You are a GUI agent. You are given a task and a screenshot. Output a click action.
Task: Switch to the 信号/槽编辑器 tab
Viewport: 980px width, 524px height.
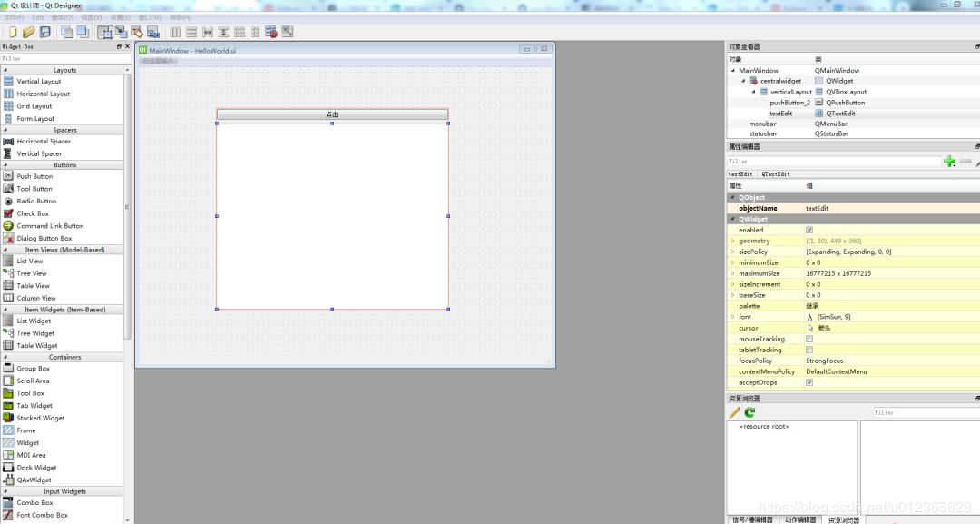coord(752,519)
